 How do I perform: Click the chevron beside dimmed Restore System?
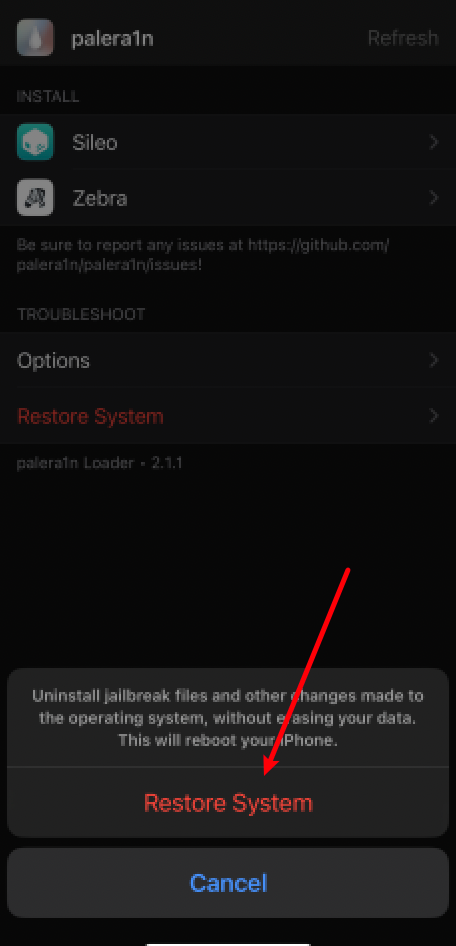click(433, 416)
